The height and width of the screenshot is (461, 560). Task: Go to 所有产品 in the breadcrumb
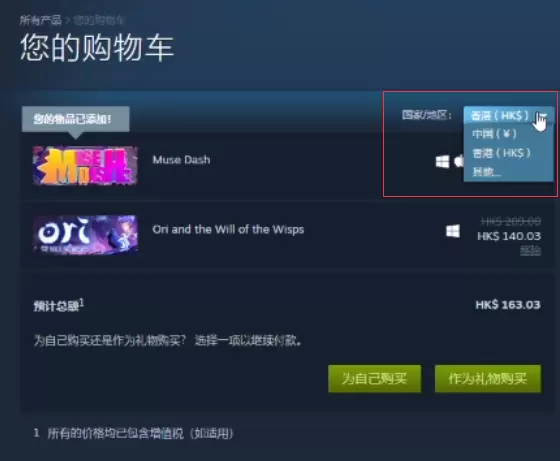point(40,20)
